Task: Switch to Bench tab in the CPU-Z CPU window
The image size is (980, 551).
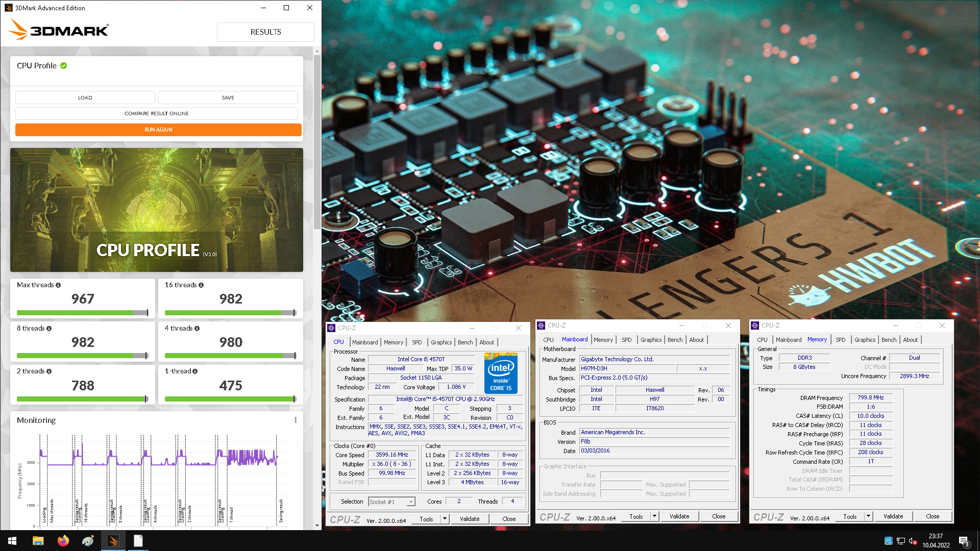Action: (x=465, y=342)
